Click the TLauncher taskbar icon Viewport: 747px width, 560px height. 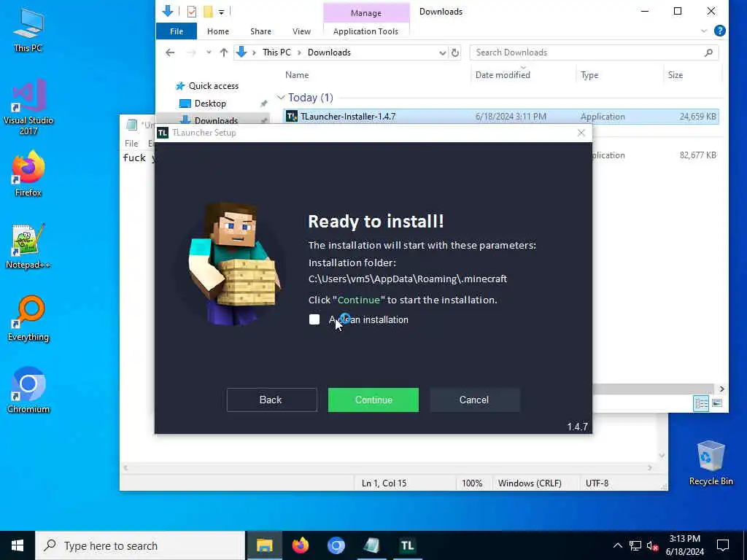pyautogui.click(x=407, y=545)
